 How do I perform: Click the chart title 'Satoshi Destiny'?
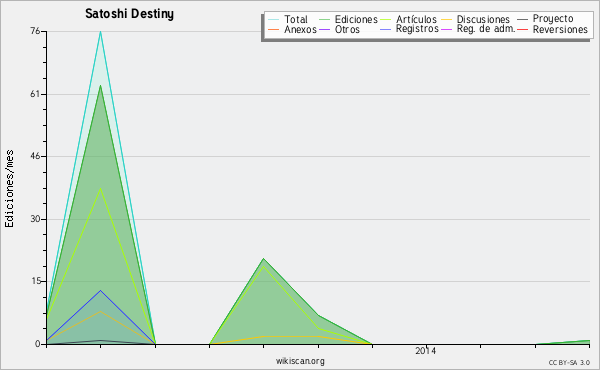pyautogui.click(x=129, y=14)
